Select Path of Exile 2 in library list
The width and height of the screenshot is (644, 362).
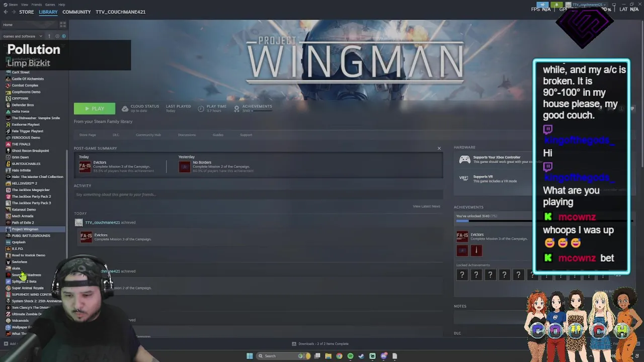point(23,223)
